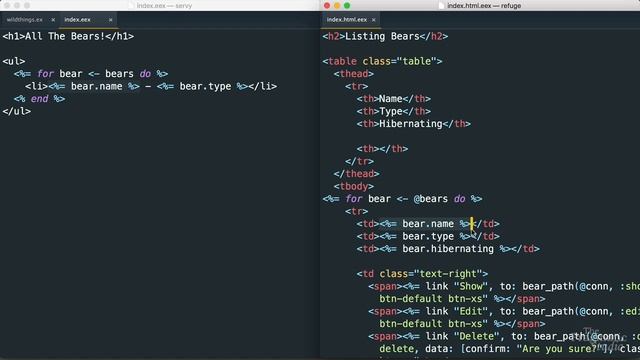Click 'bear.name' in the li line
Image resolution: width=640 pixels, height=360 pixels.
coord(96,87)
